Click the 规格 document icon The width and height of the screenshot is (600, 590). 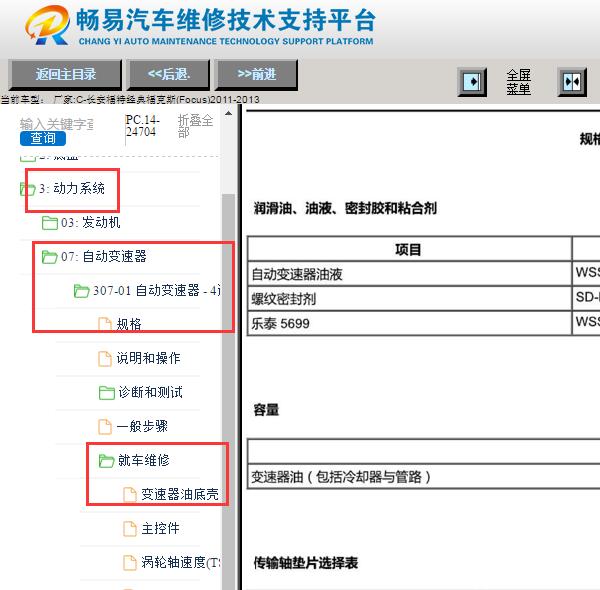(105, 324)
